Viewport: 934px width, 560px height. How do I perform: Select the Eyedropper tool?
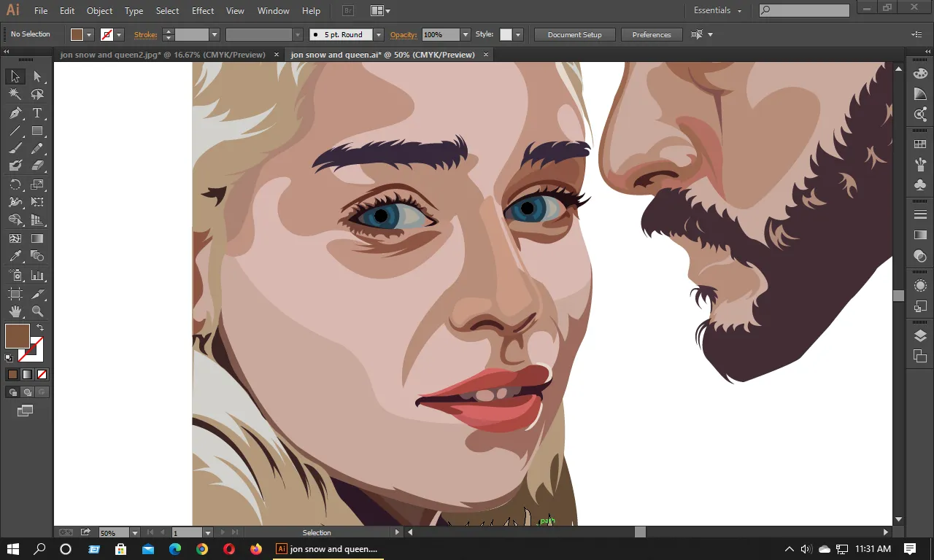click(15, 256)
